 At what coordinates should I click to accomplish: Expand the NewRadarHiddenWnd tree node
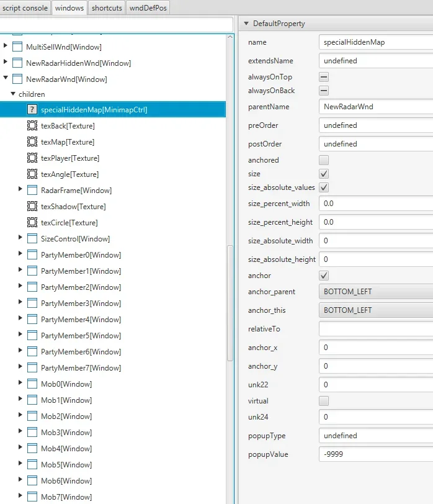[6, 61]
